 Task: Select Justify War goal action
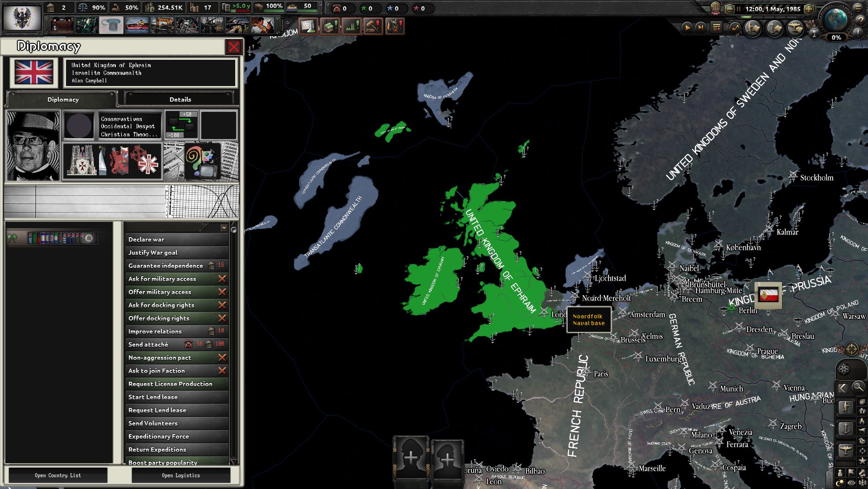(x=177, y=253)
